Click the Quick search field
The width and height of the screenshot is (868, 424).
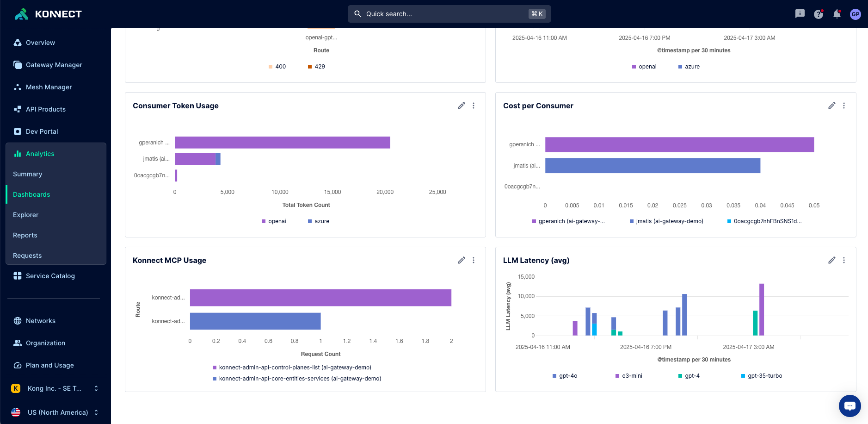tap(449, 14)
